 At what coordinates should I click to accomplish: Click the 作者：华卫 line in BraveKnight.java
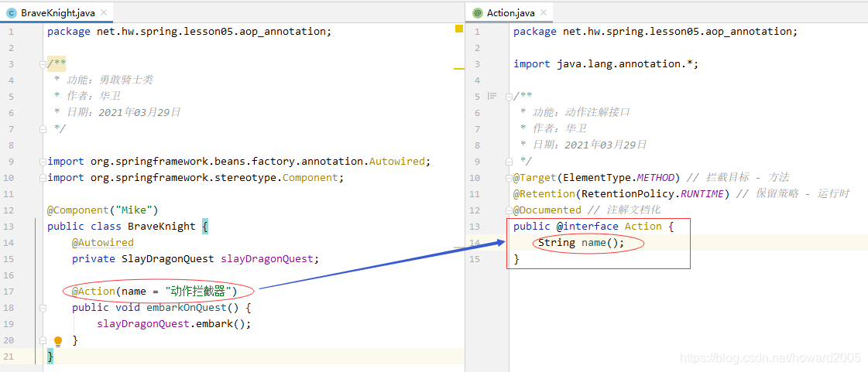click(x=87, y=96)
